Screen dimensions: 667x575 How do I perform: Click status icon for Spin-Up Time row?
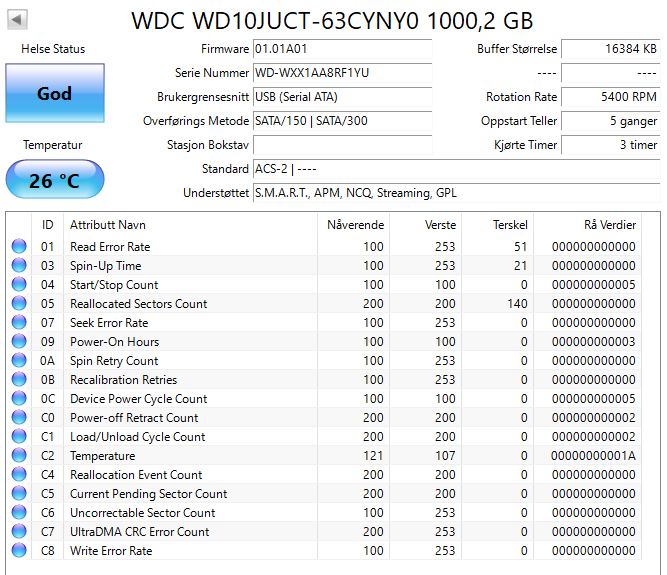pyautogui.click(x=19, y=266)
